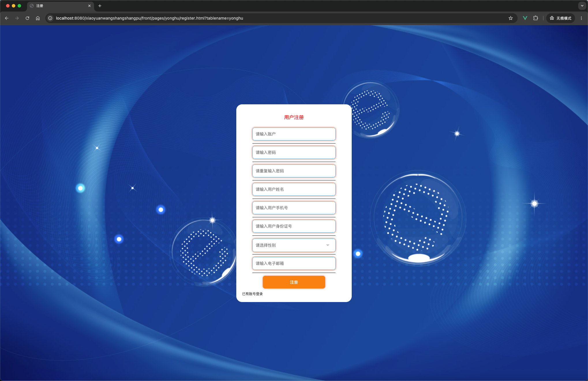This screenshot has width=588, height=381.
Task: Select the 注册 browser tab
Action: pyautogui.click(x=61, y=6)
